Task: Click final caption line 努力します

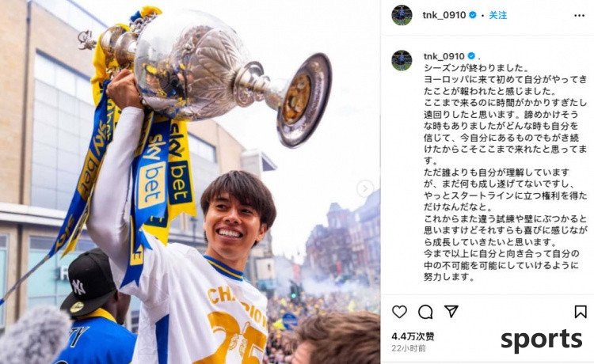Action: pos(449,277)
